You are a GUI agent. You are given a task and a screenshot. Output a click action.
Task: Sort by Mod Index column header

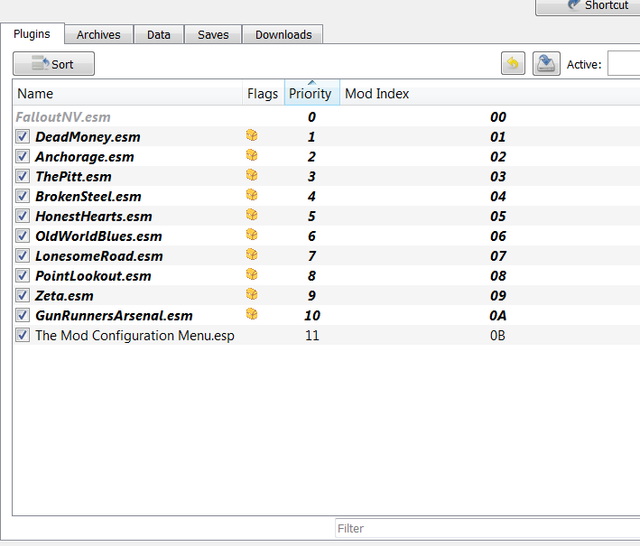tap(490, 93)
